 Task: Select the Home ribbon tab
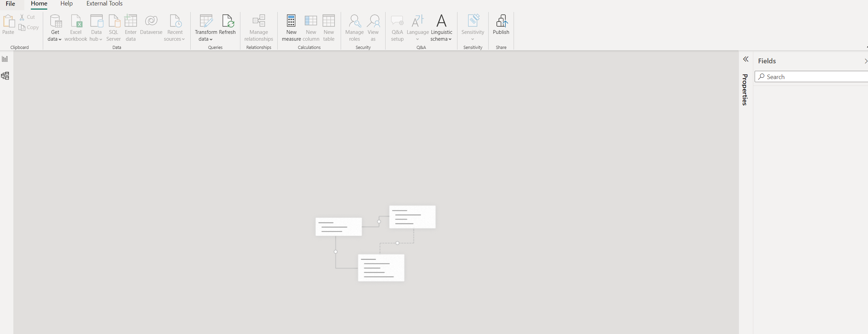coord(39,4)
